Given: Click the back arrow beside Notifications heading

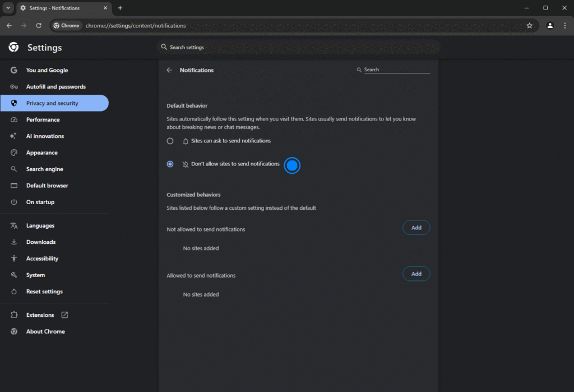Looking at the screenshot, I should (169, 70).
